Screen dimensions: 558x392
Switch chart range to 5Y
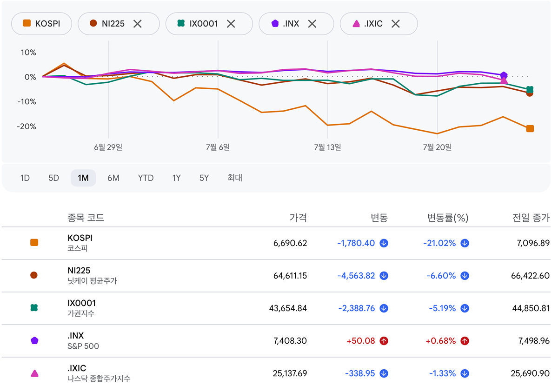tap(204, 178)
